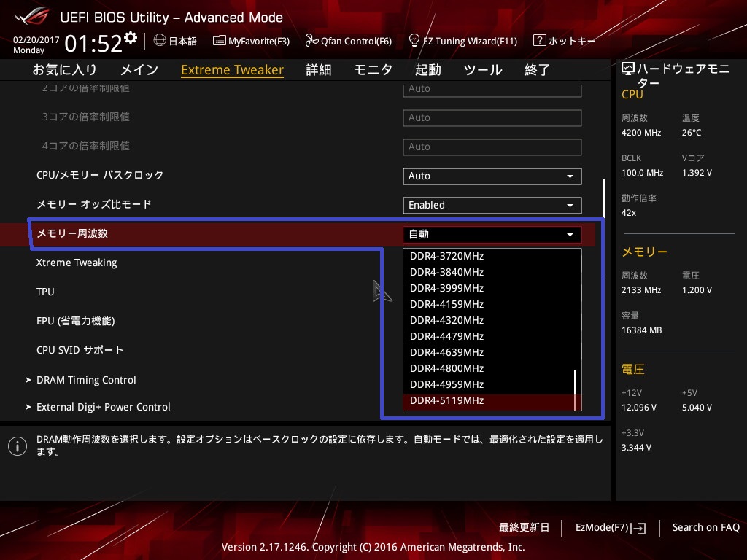
Task: Click the hotkey question mark icon
Action: (x=539, y=41)
